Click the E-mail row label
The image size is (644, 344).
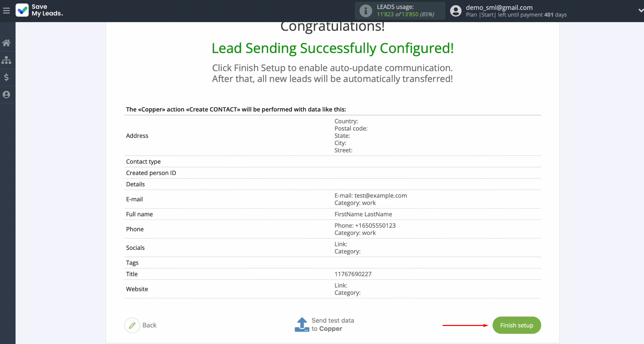click(134, 199)
